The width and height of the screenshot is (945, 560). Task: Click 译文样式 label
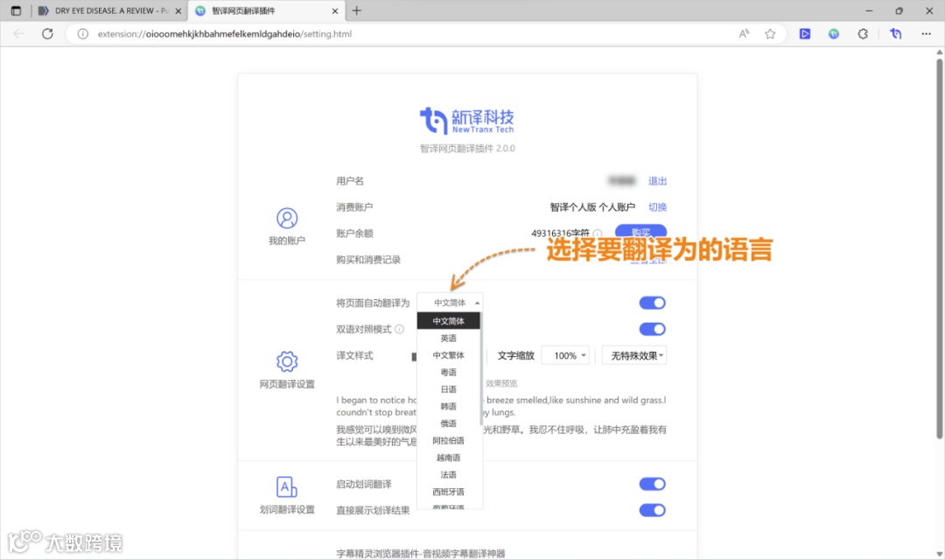(355, 355)
